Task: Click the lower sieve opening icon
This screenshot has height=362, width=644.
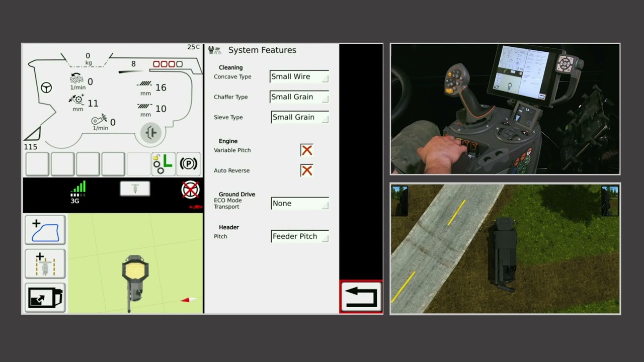Action: click(145, 106)
